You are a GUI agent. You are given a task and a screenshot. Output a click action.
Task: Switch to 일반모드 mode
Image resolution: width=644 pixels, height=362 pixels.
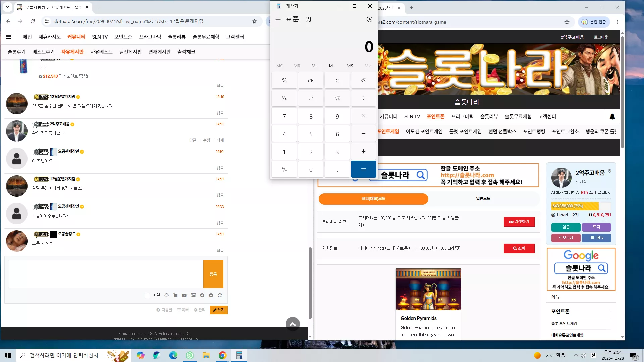click(x=483, y=199)
